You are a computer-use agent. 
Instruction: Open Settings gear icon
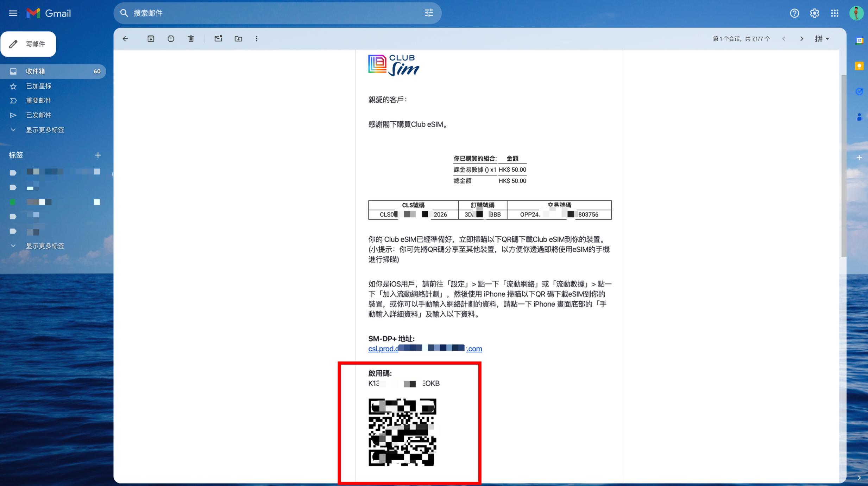tap(814, 13)
